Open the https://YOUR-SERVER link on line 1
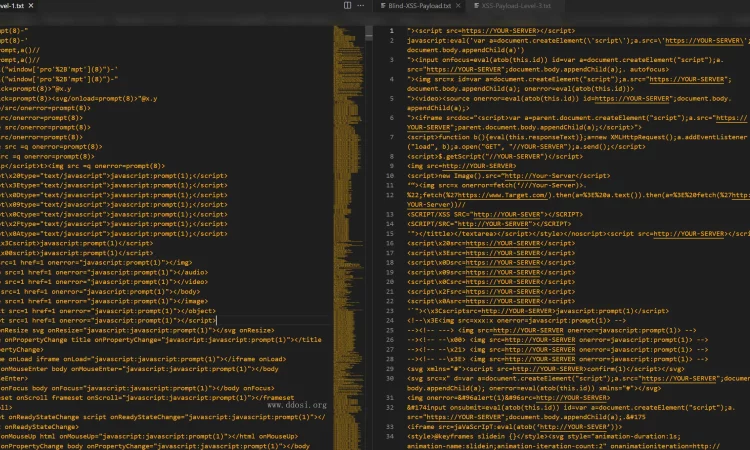The width and height of the screenshot is (750, 450). coord(499,31)
